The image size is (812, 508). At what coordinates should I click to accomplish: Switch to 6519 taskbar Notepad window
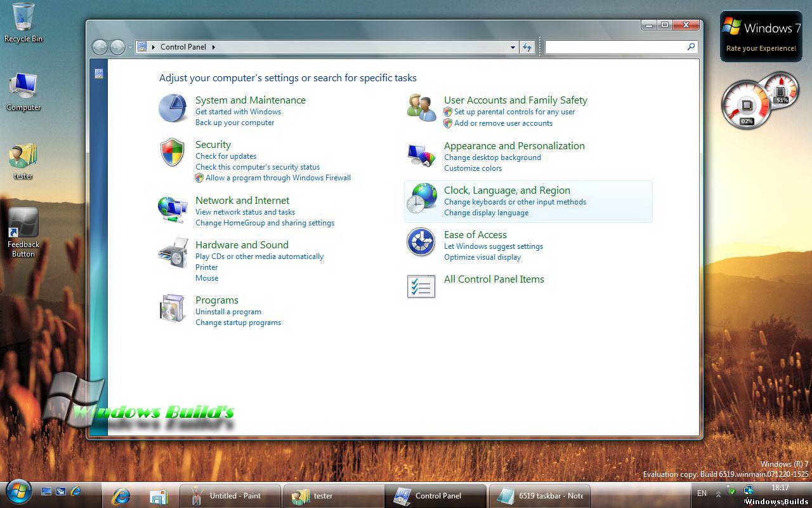[539, 496]
